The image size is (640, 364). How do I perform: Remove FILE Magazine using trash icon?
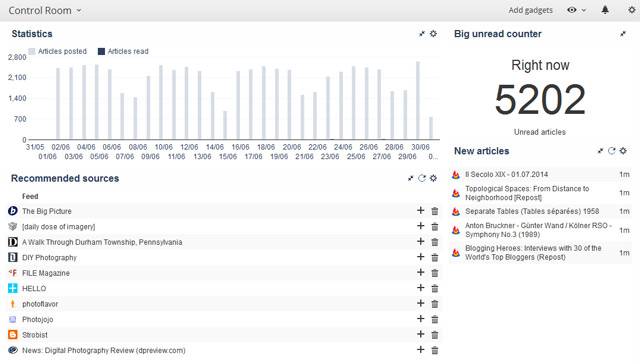[435, 273]
